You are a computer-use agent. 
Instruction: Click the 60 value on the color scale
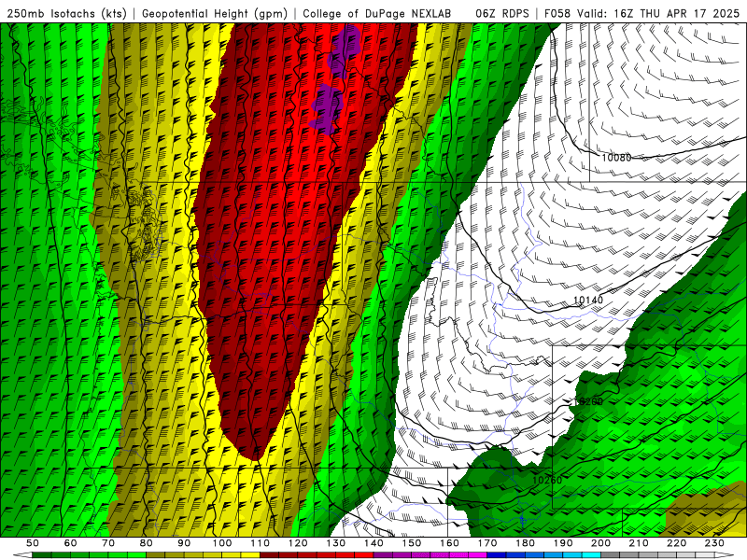[x=70, y=543]
